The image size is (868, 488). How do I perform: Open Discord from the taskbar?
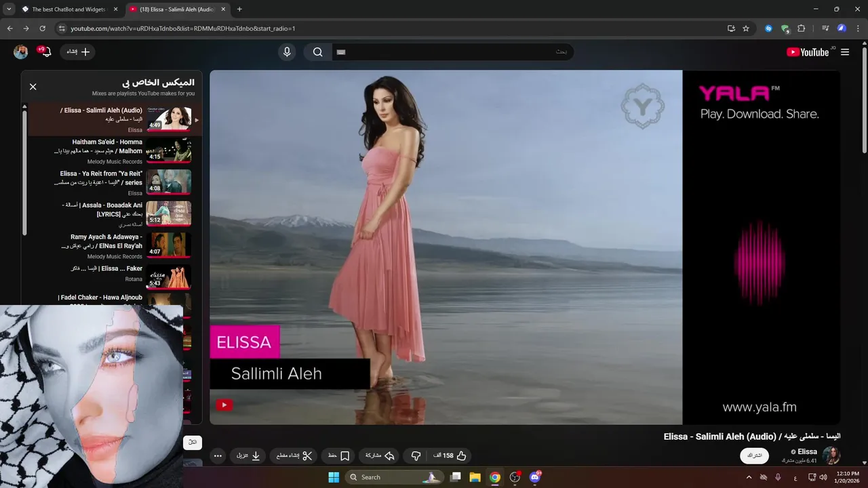coord(535,477)
